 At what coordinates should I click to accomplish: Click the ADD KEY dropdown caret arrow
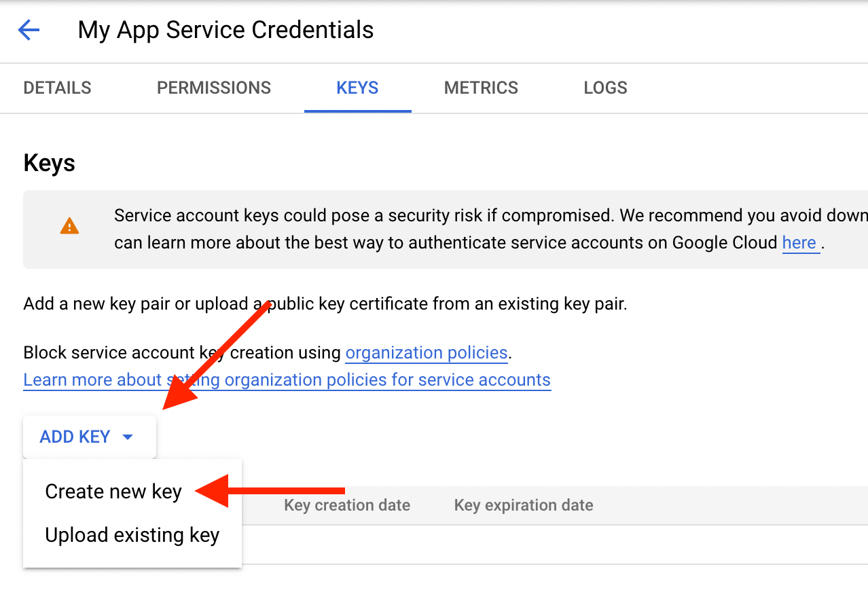(x=127, y=437)
